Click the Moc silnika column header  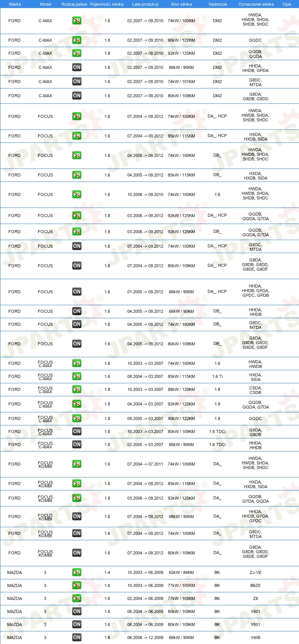pos(182,4)
